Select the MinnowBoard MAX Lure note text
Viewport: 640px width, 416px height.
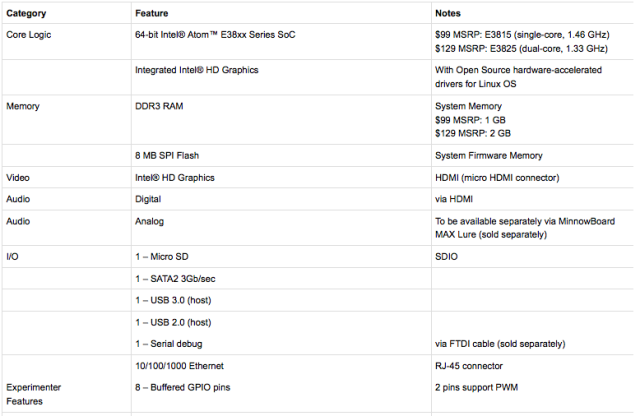(525, 228)
